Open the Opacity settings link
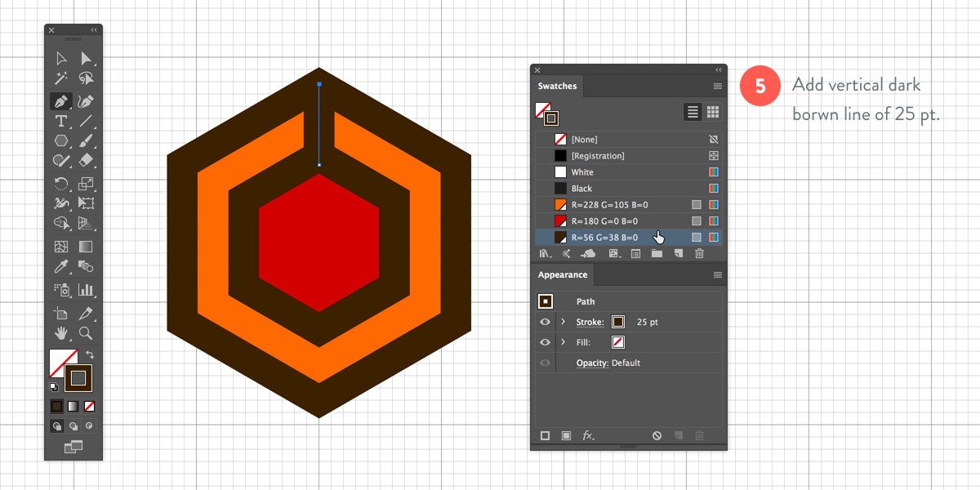Image resolution: width=980 pixels, height=490 pixels. tap(592, 363)
